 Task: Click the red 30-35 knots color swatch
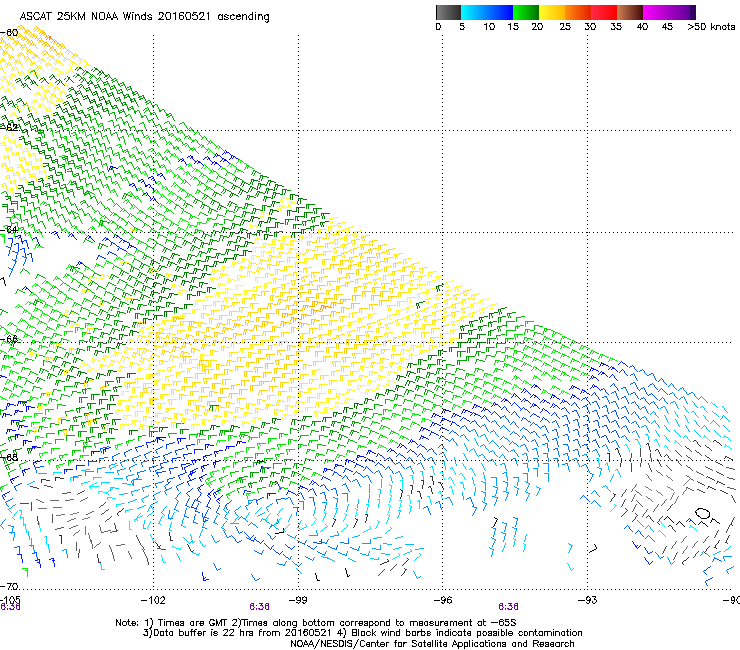tap(604, 12)
